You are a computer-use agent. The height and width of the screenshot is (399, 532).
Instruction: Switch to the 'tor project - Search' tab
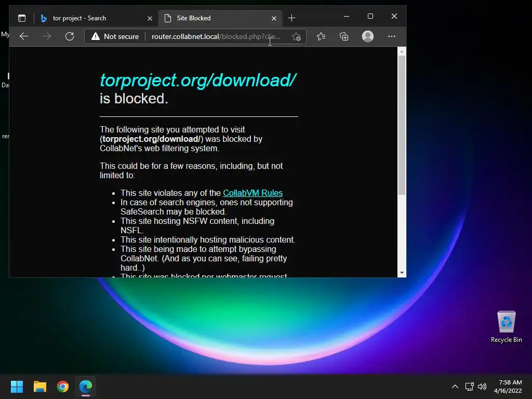point(96,18)
